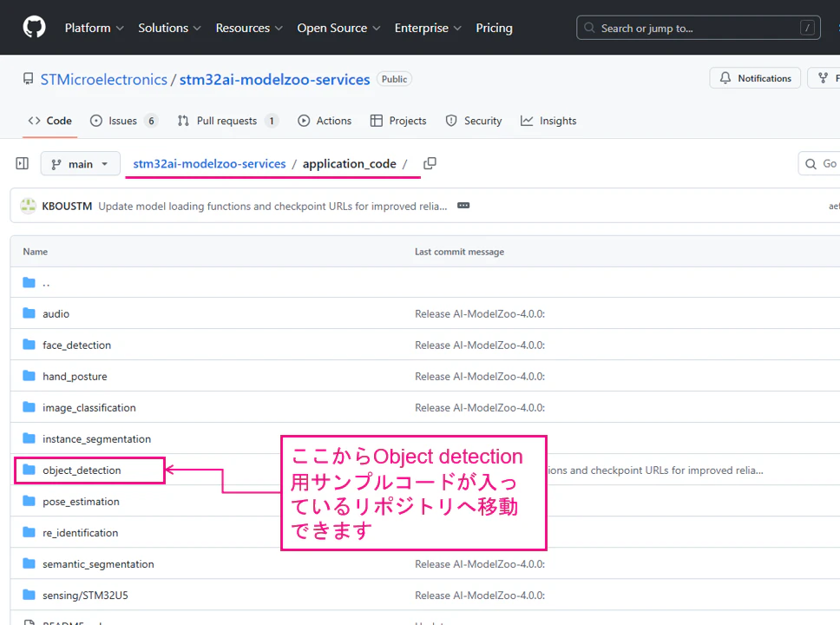The height and width of the screenshot is (625, 840).
Task: Open the pose_estimation folder
Action: 82,502
